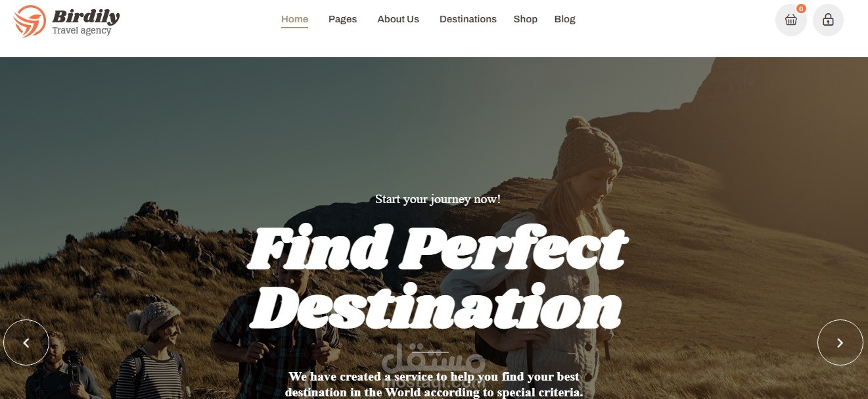868x399 pixels.
Task: Expand the About Us menu
Action: click(x=398, y=19)
